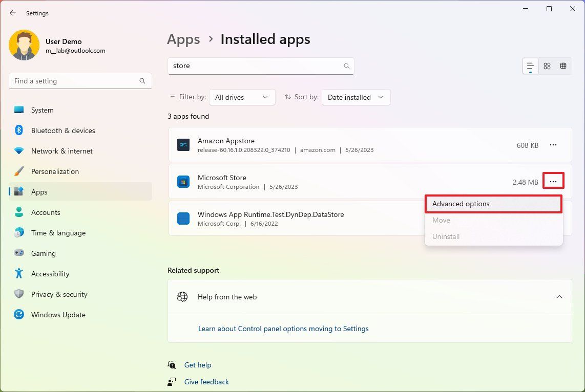
Task: Open Privacy & security settings
Action: point(59,294)
